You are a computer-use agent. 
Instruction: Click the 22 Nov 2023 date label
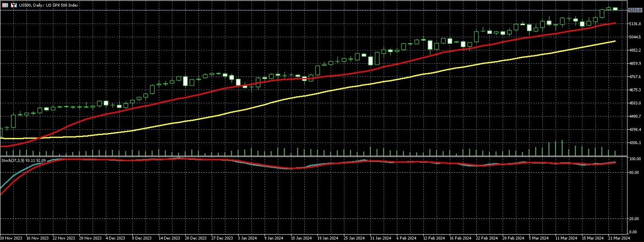click(63, 238)
